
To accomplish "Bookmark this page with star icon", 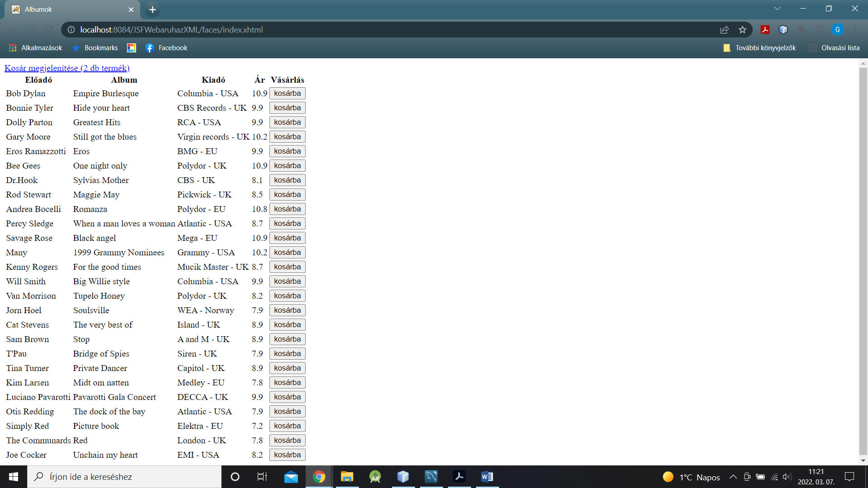I will click(x=742, y=30).
